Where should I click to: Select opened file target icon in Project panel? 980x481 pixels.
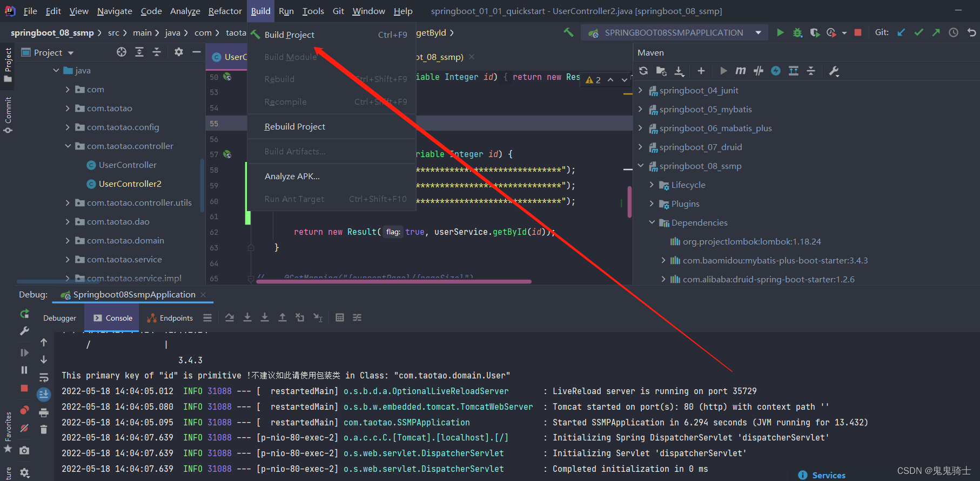tap(122, 52)
